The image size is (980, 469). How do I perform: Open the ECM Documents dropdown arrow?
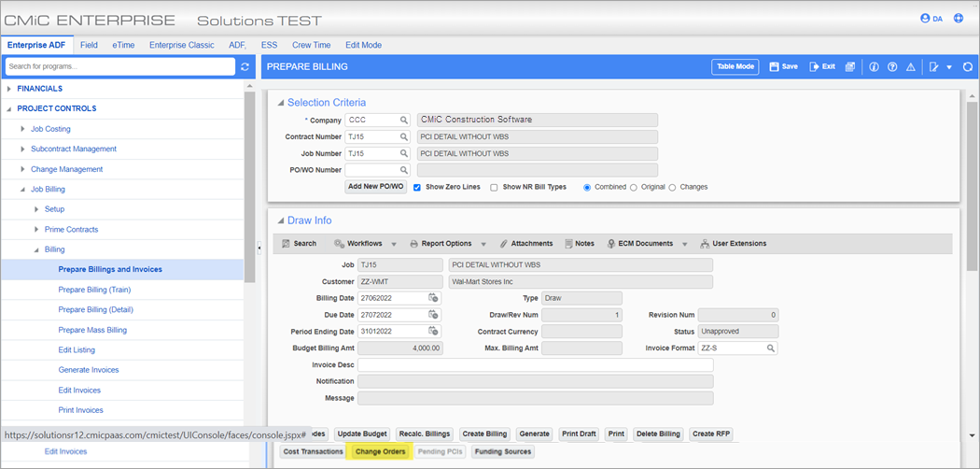click(685, 244)
